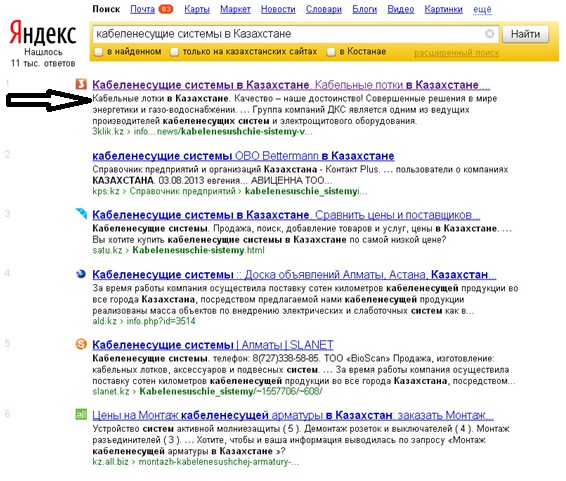Toggle the "в Костанае" checkbox
The image size is (566, 481).
[x=331, y=52]
